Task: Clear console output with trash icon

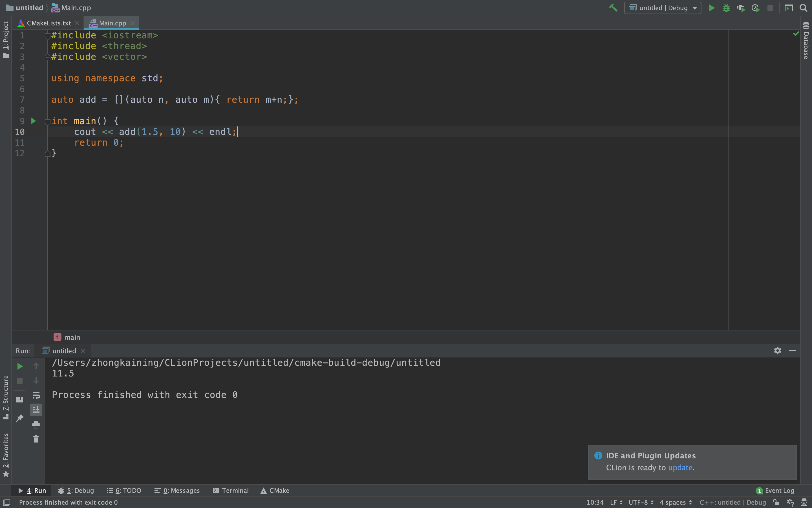Action: click(x=36, y=439)
